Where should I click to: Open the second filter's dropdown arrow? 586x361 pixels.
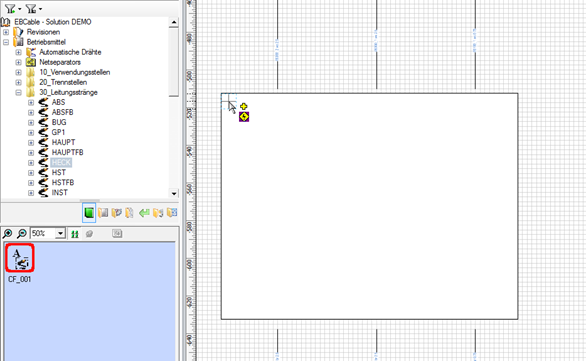40,9
